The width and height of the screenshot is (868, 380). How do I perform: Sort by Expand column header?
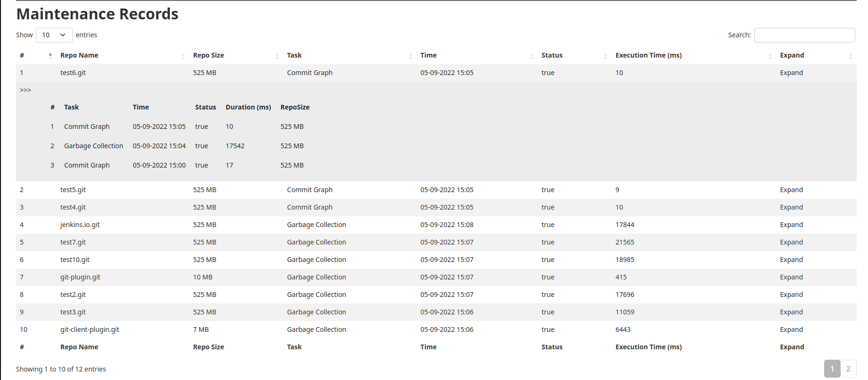(816, 55)
